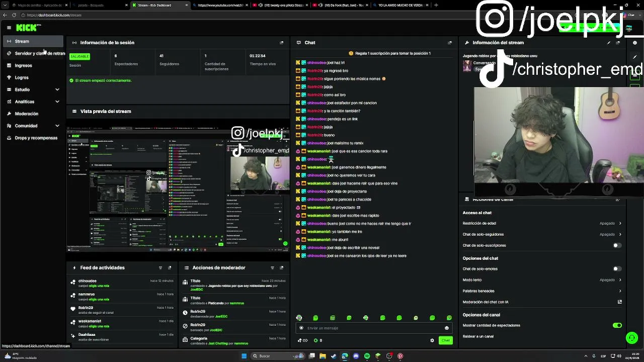Open Servidor y clave de retransmisión
Screen dimensions: 644x362
coord(33,53)
